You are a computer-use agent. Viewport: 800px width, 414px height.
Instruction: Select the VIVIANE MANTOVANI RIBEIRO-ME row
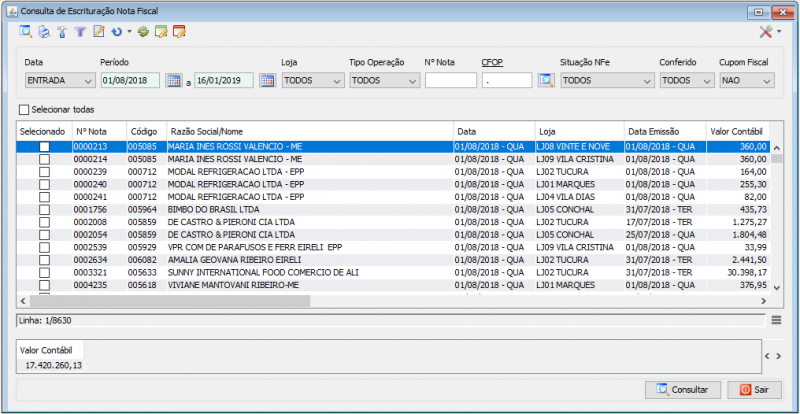(x=393, y=285)
